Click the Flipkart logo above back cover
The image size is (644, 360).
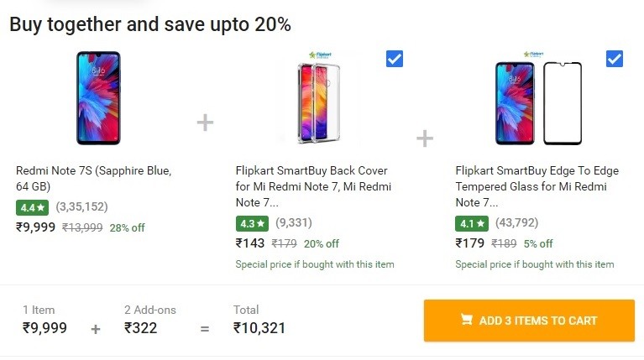point(320,55)
